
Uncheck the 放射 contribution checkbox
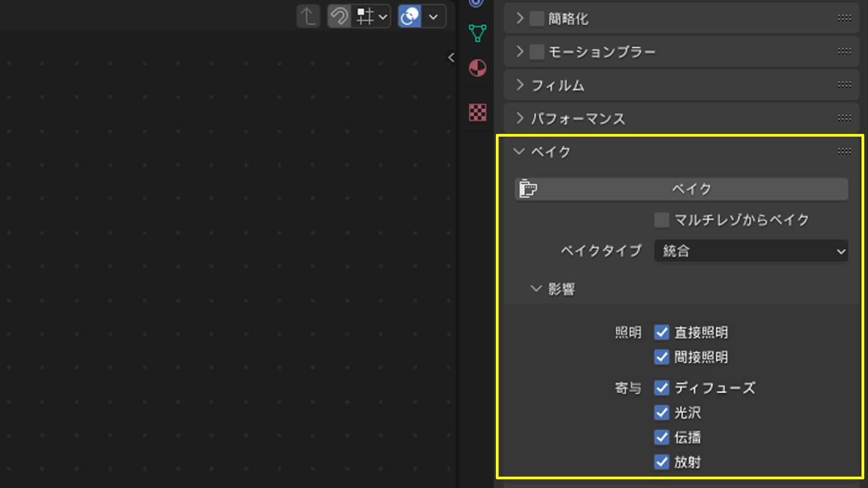[x=661, y=462]
